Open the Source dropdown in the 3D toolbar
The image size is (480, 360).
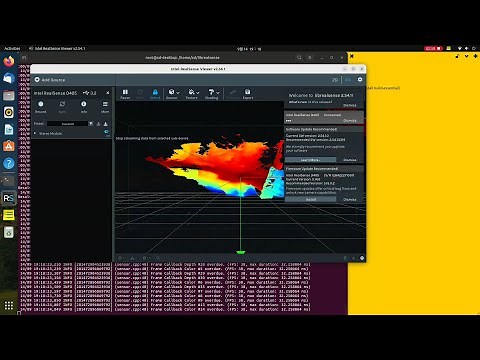(x=173, y=94)
